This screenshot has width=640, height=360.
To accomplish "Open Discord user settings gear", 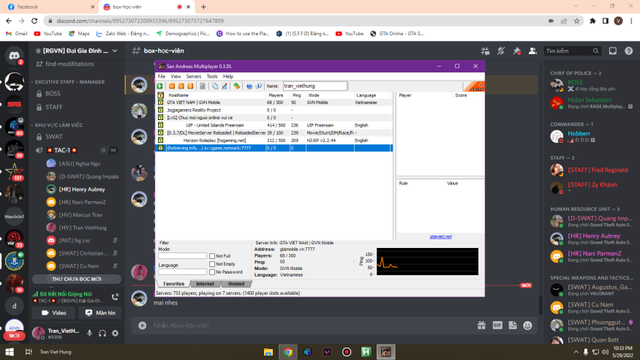I will click(116, 333).
